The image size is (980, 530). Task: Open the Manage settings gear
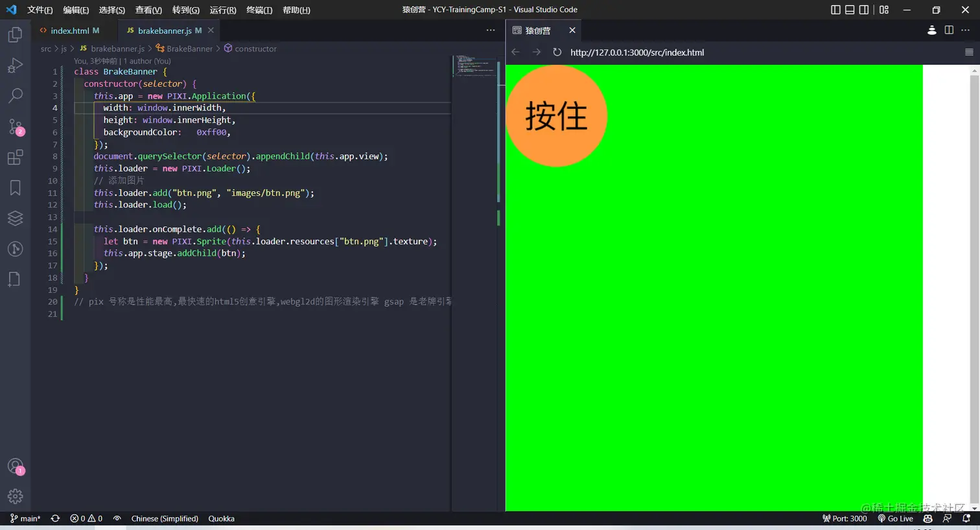pos(15,496)
